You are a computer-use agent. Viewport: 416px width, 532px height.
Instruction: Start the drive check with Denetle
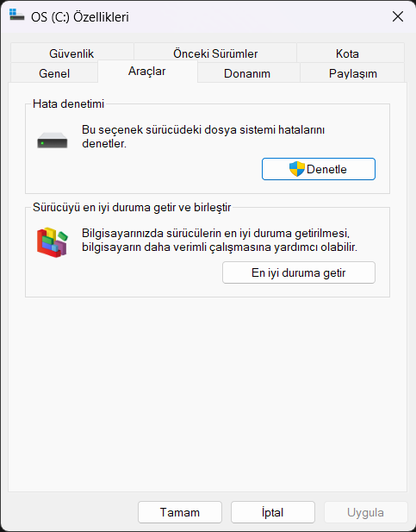coord(319,169)
